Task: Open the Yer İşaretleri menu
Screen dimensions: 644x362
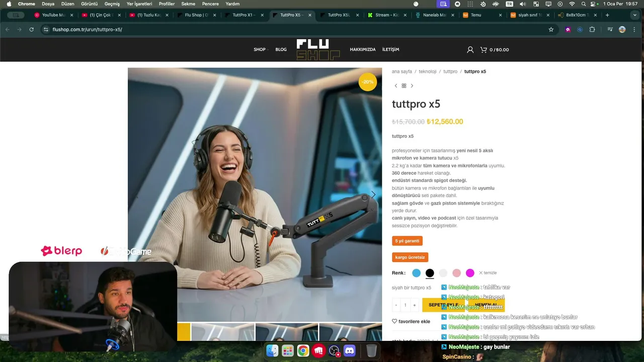Action: tap(139, 4)
